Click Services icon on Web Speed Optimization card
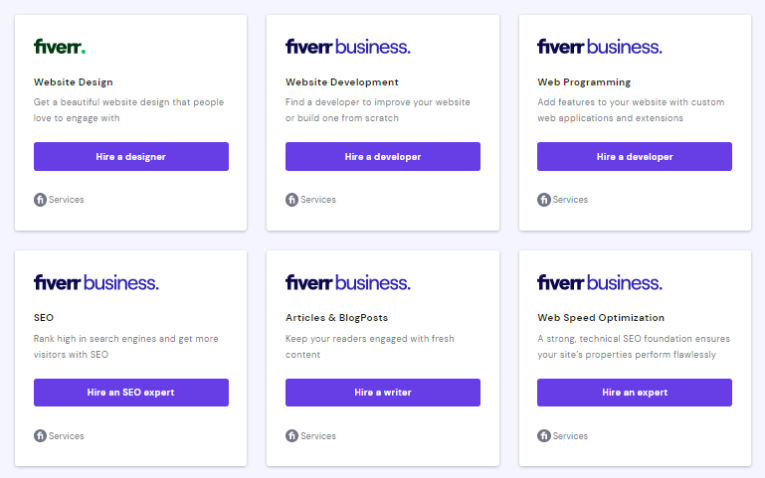 pos(544,436)
